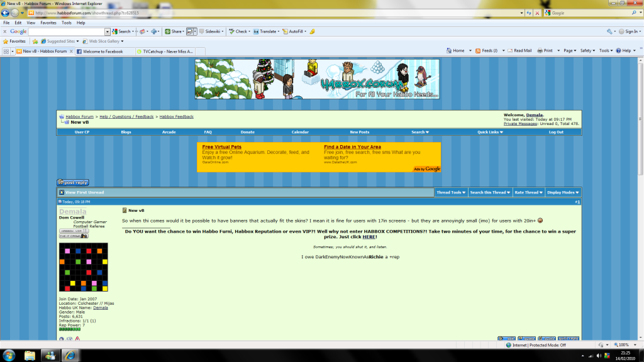
Task: Follow the Habbox Feedback breadcrumb link
Action: point(176,116)
